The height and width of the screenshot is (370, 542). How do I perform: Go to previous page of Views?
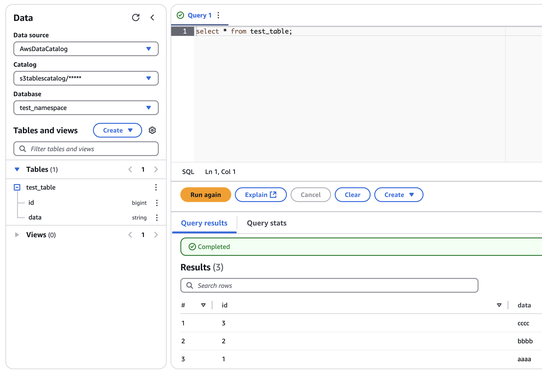tap(130, 235)
